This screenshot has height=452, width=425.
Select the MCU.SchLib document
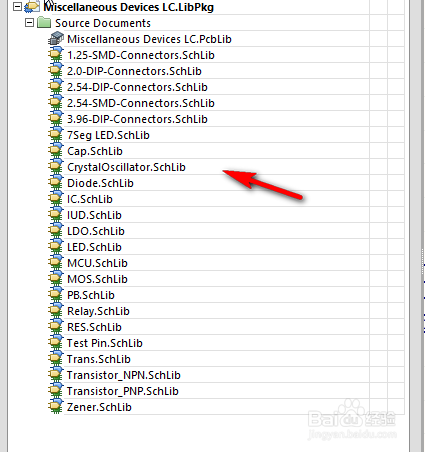click(97, 263)
